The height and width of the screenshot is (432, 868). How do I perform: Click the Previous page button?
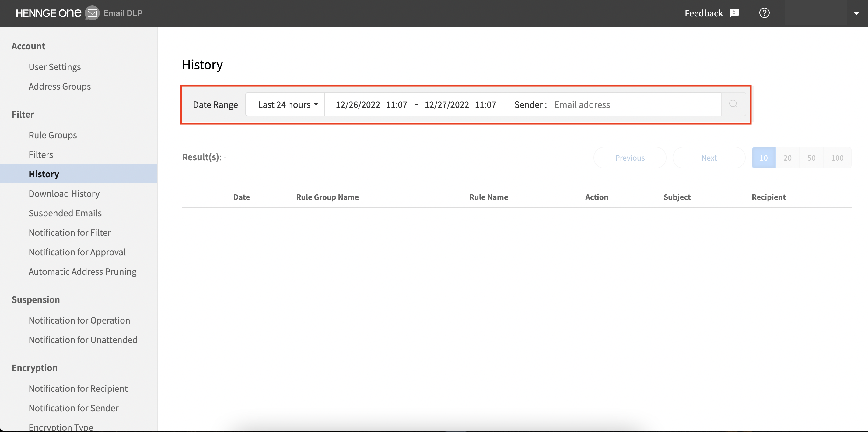[x=630, y=158]
